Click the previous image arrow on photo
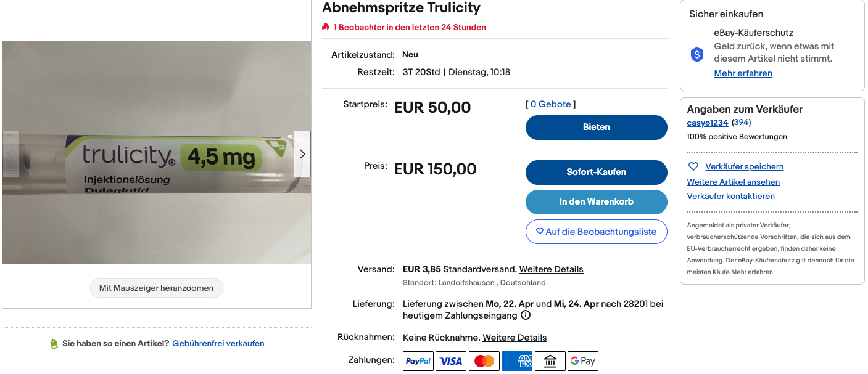Screen dimensions: 868x374 coord(10,154)
